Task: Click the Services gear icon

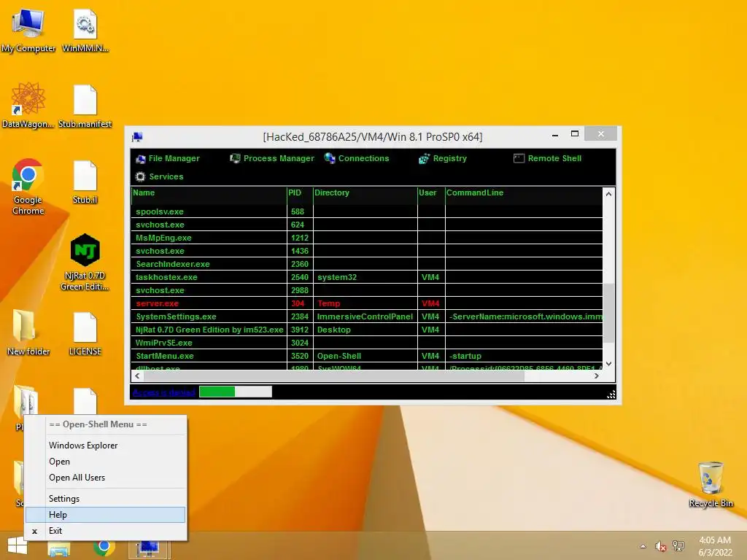Action: pyautogui.click(x=141, y=176)
